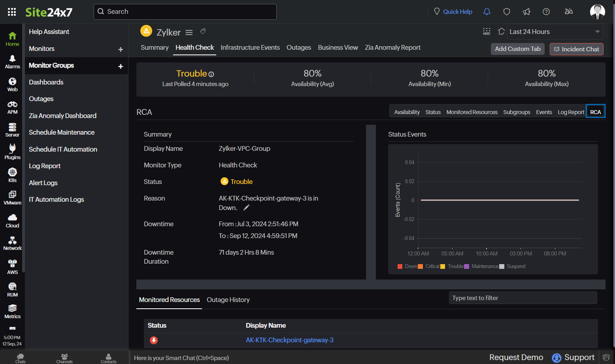Viewport: 615px width, 364px height.
Task: Open the K8s sidebar icon
Action: (12, 175)
